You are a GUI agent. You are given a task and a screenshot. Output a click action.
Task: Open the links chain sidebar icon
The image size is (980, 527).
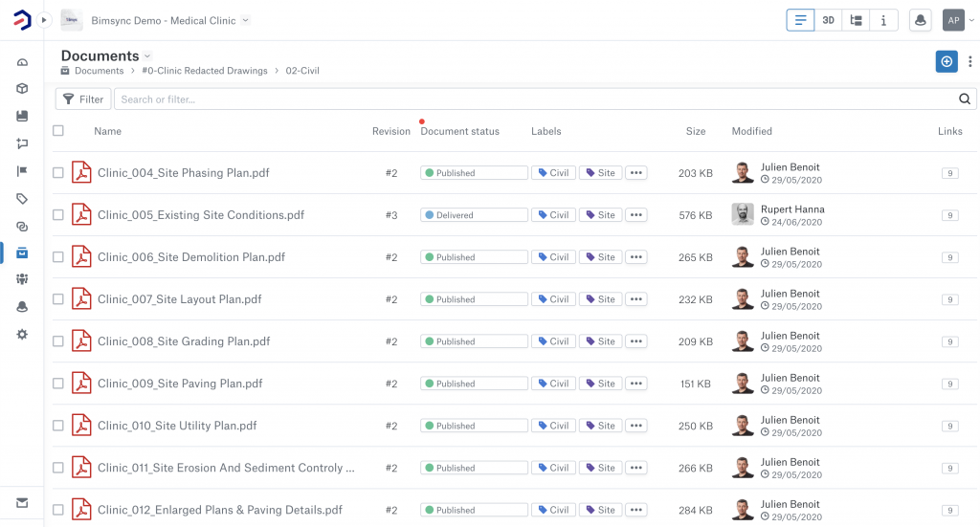point(22,226)
